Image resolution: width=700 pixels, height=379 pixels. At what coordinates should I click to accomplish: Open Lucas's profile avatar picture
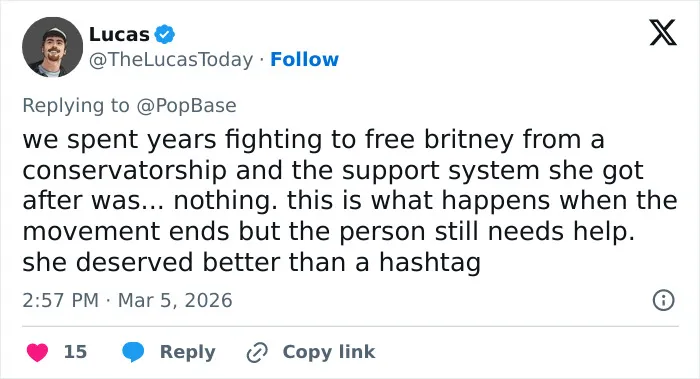(53, 47)
